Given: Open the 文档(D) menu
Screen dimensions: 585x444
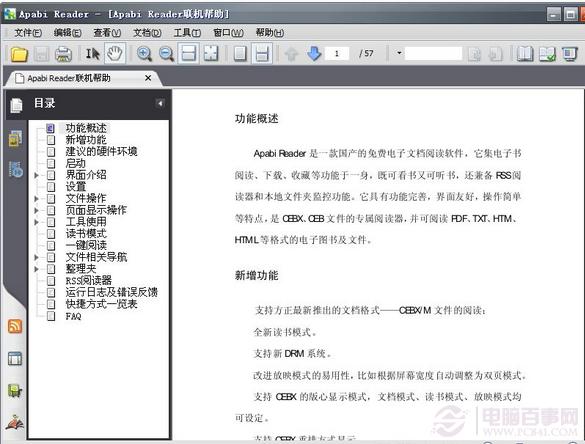Looking at the screenshot, I should 147,33.
